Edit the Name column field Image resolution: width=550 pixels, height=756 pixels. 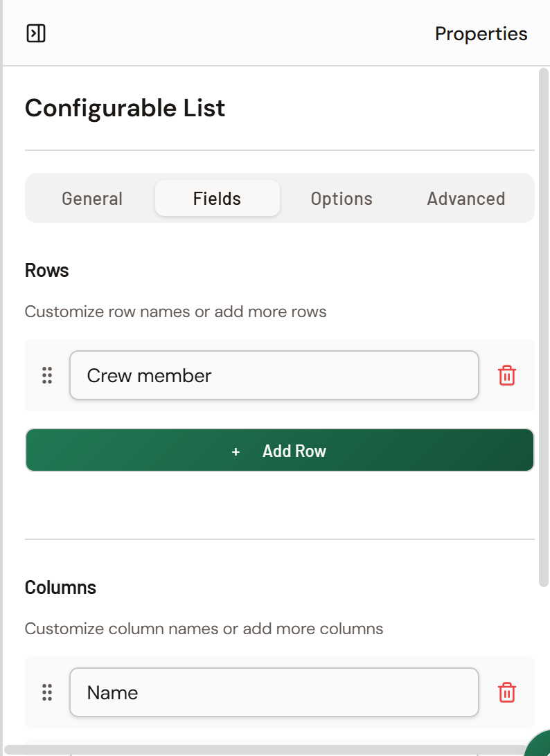click(274, 692)
